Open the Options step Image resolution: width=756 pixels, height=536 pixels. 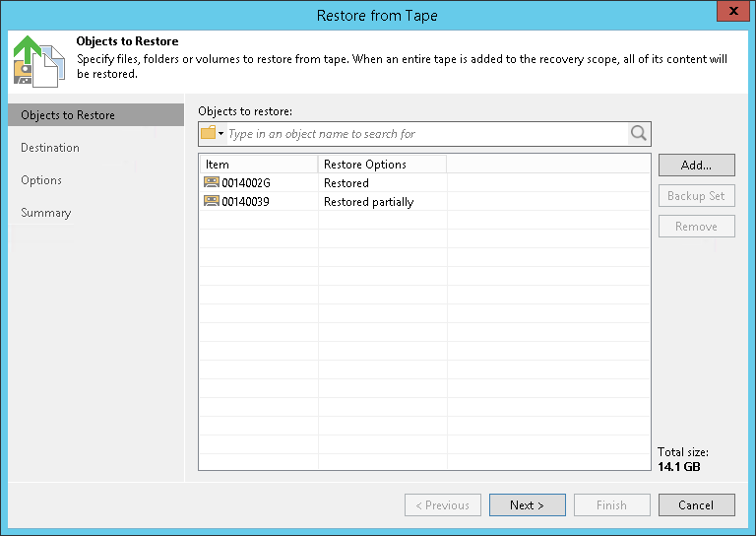click(x=41, y=180)
